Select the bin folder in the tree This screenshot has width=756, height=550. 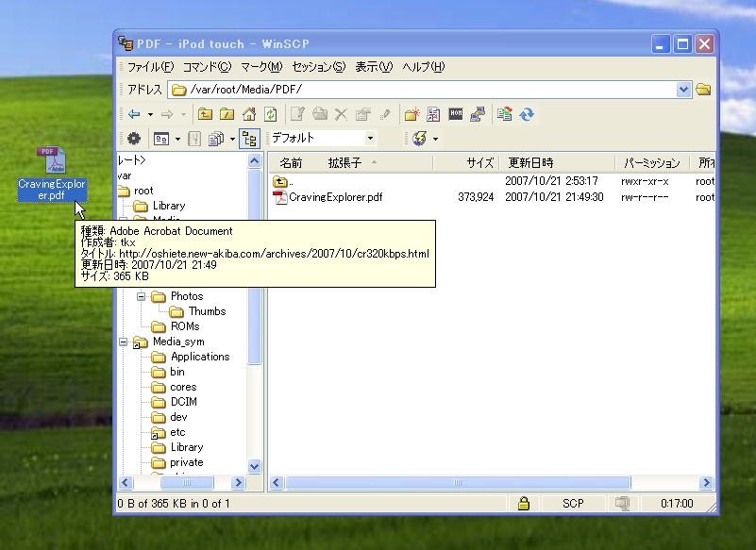176,372
